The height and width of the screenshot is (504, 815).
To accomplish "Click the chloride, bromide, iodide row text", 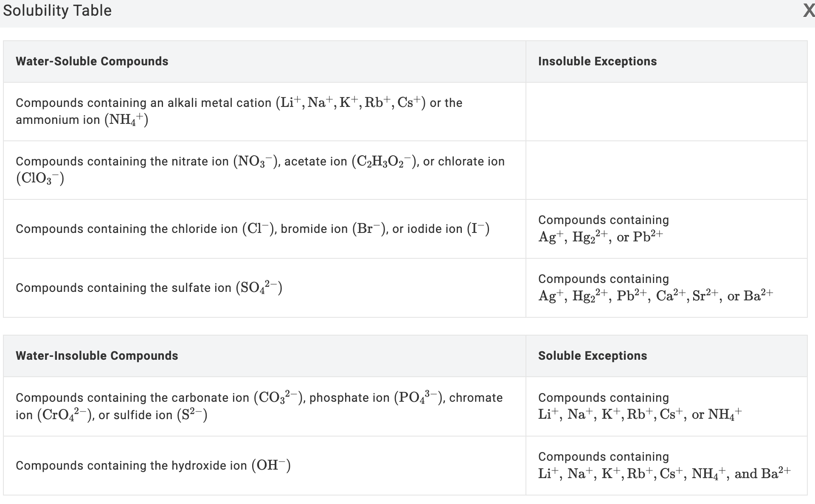I will coord(253,229).
